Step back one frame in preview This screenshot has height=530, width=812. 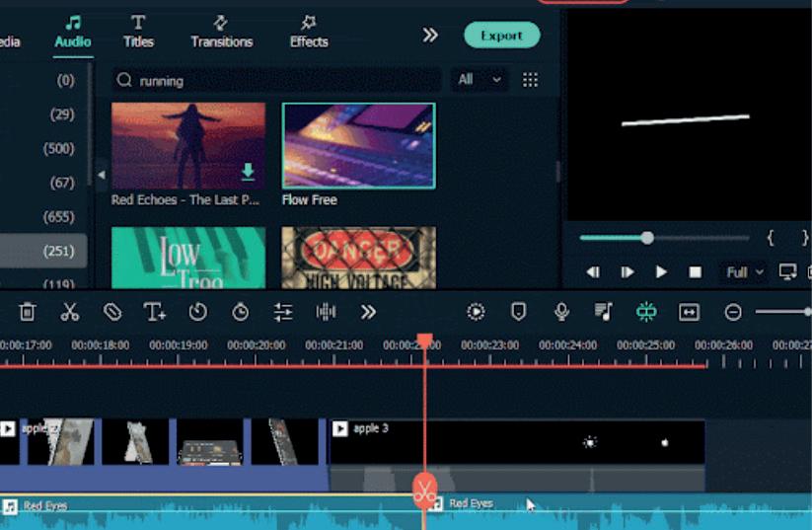click(x=593, y=272)
